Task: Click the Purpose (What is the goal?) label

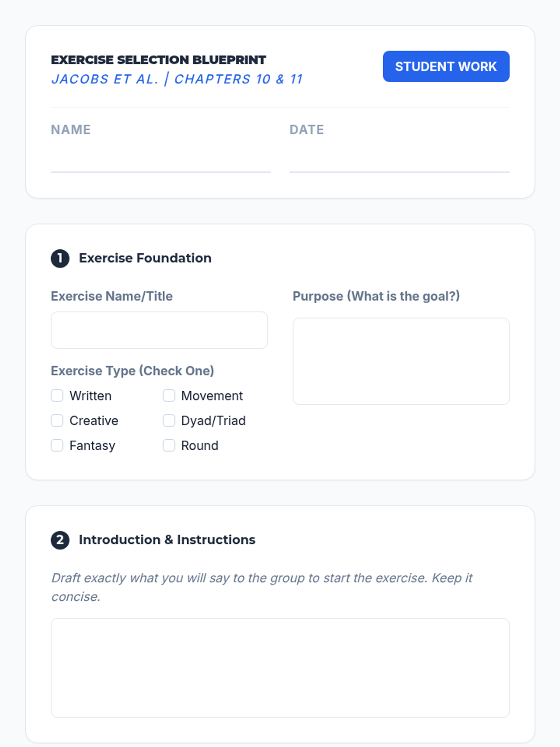Action: click(x=376, y=296)
